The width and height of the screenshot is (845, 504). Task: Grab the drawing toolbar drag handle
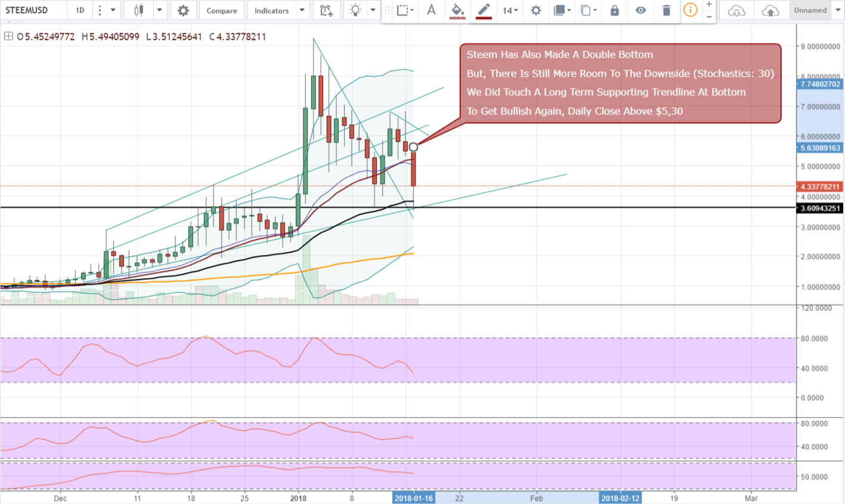point(387,10)
